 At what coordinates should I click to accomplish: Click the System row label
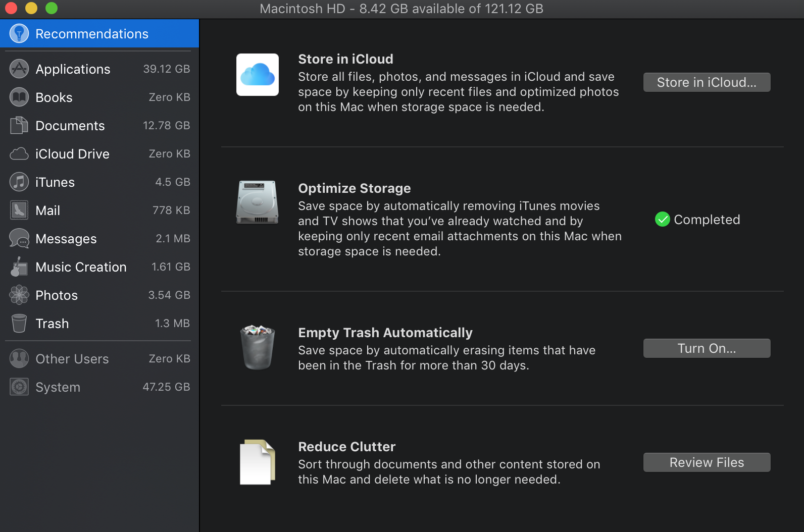(x=58, y=387)
